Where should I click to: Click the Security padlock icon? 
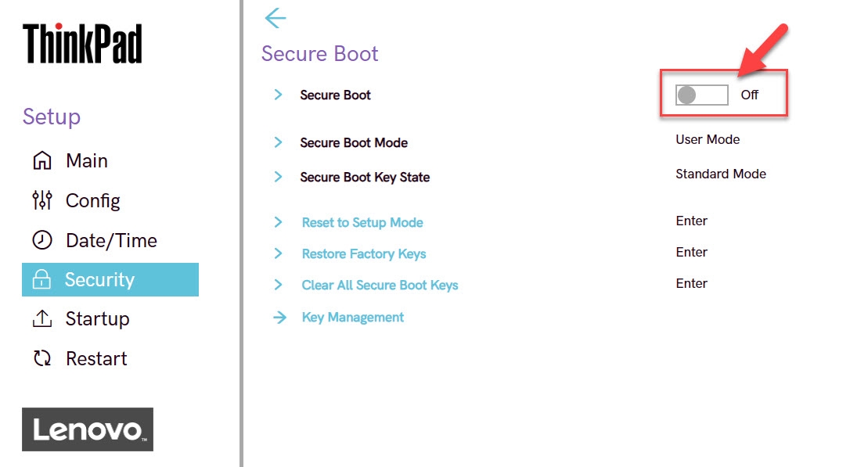coord(41,279)
